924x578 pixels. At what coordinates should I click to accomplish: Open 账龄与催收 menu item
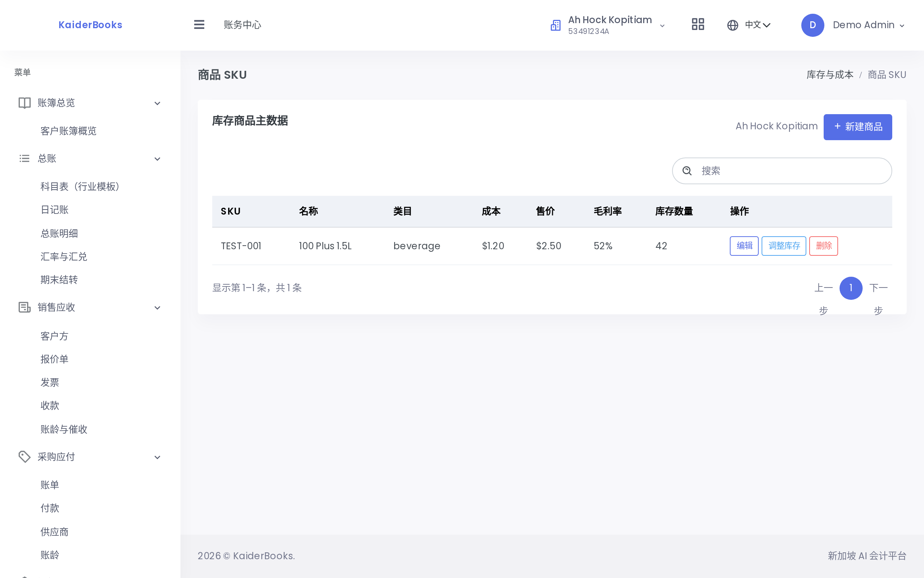pyautogui.click(x=64, y=429)
